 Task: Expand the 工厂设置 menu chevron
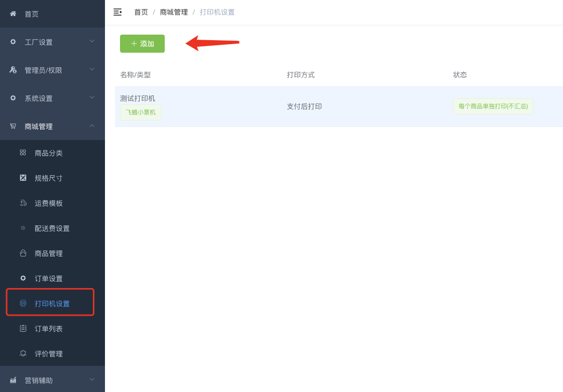(x=92, y=41)
